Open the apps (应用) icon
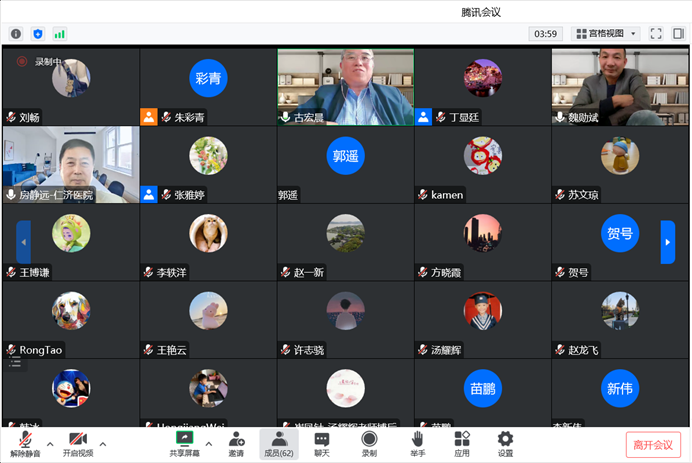The image size is (692, 463). pos(461,443)
